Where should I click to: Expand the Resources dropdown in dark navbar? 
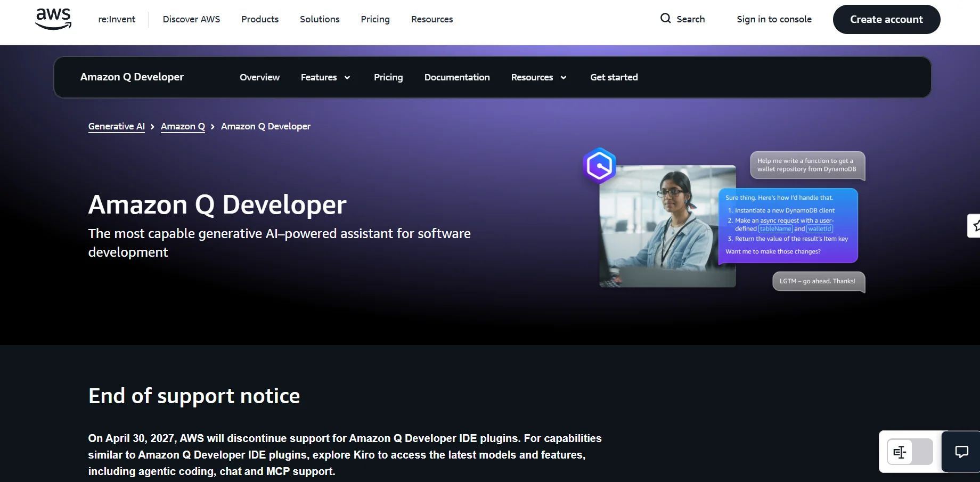(538, 78)
